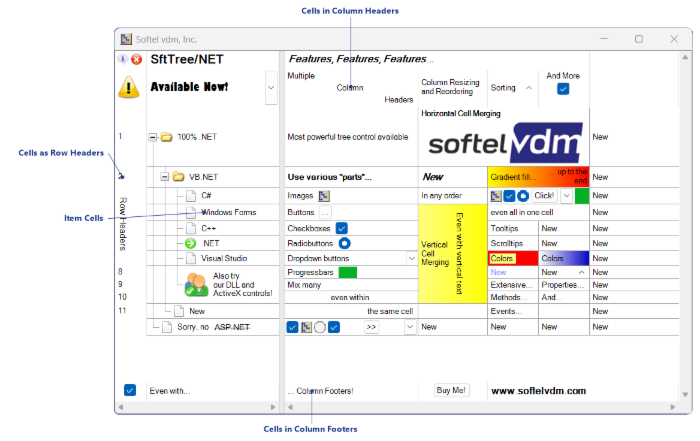Toggle the And More header checkbox

pyautogui.click(x=563, y=89)
